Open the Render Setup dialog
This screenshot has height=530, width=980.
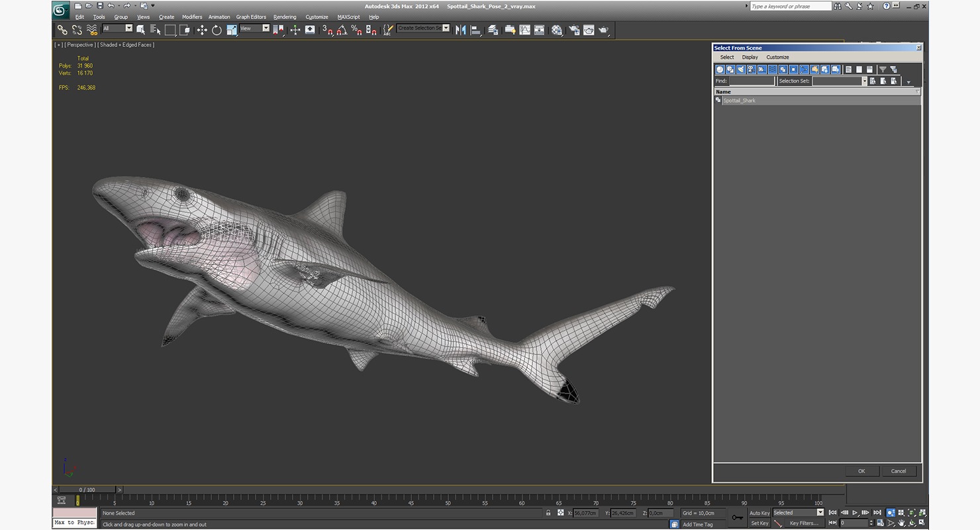tap(573, 30)
